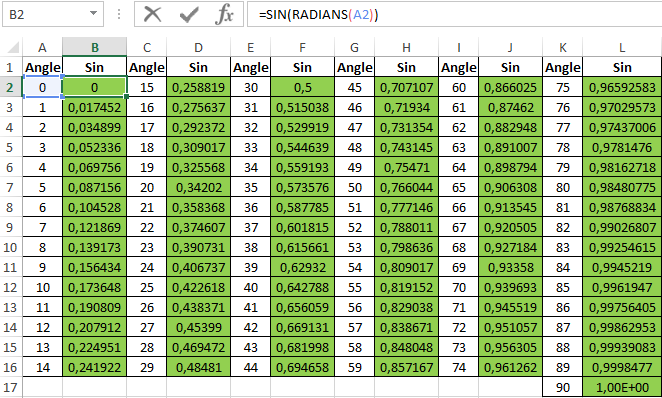Click cell with value 0,694658
Viewport: 662px width, 398px height.
(302, 367)
